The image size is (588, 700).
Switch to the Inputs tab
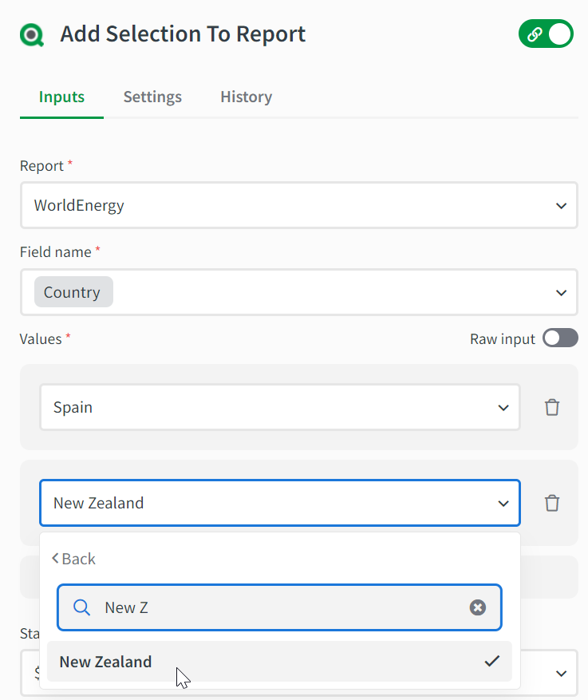61,97
